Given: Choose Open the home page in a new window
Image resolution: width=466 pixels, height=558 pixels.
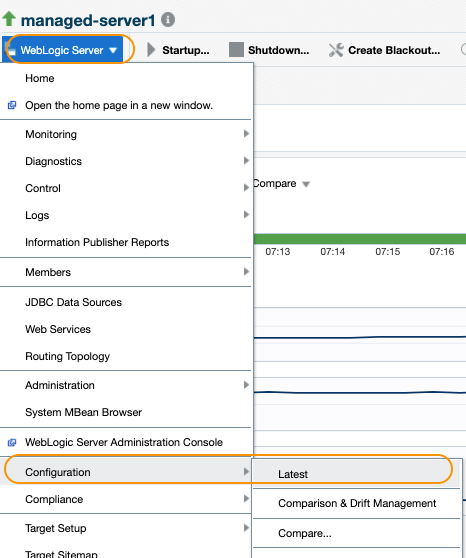Looking at the screenshot, I should pos(126,105).
